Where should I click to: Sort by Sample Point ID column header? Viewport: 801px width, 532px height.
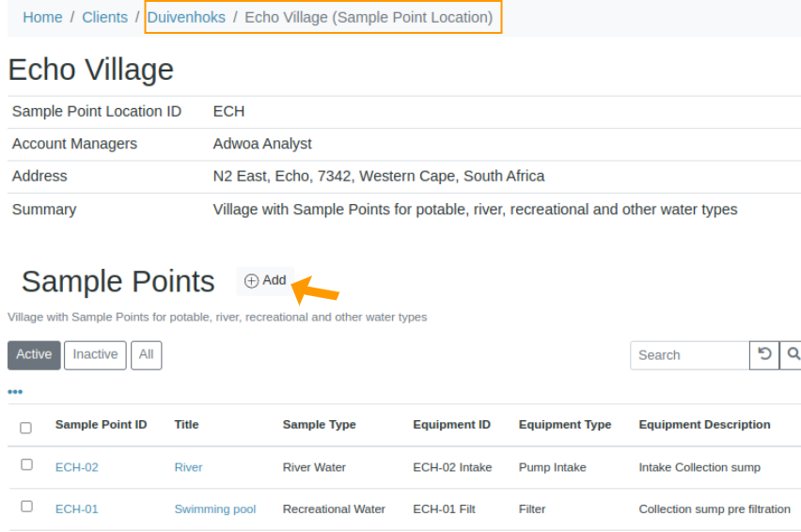(x=101, y=425)
